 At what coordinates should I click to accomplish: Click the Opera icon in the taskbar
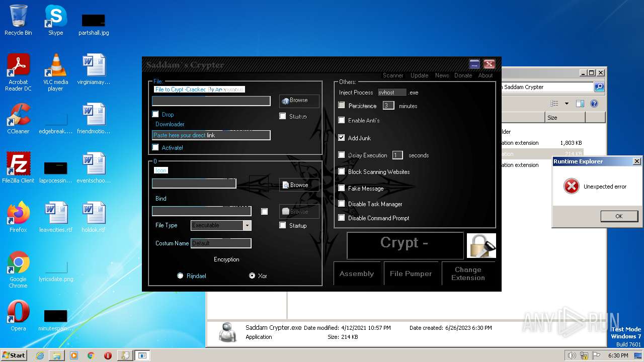pos(108,355)
